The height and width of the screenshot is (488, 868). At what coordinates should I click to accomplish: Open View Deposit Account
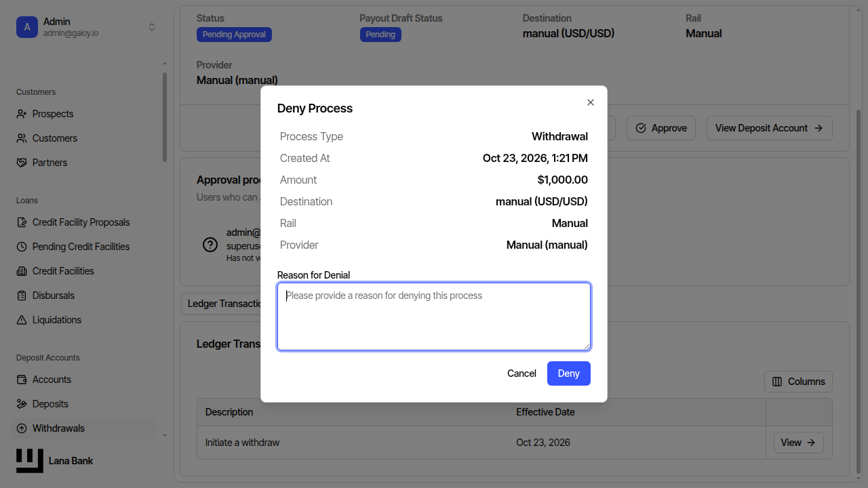770,128
